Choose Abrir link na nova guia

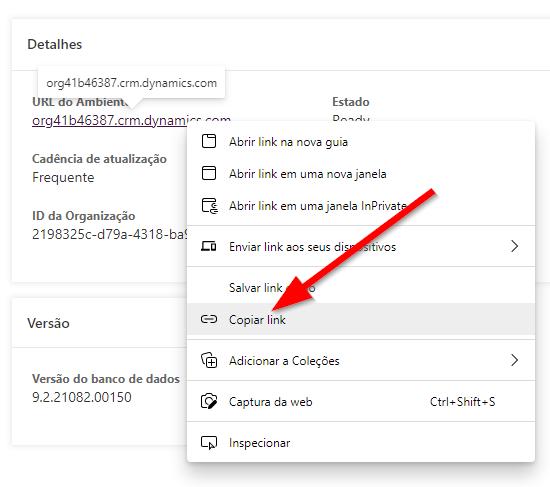(x=361, y=142)
